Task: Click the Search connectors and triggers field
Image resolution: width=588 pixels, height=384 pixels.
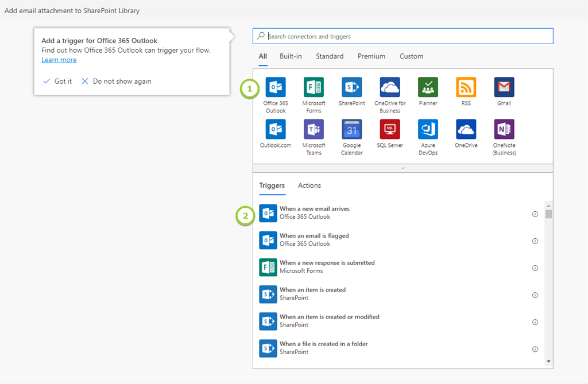Action: (408, 36)
